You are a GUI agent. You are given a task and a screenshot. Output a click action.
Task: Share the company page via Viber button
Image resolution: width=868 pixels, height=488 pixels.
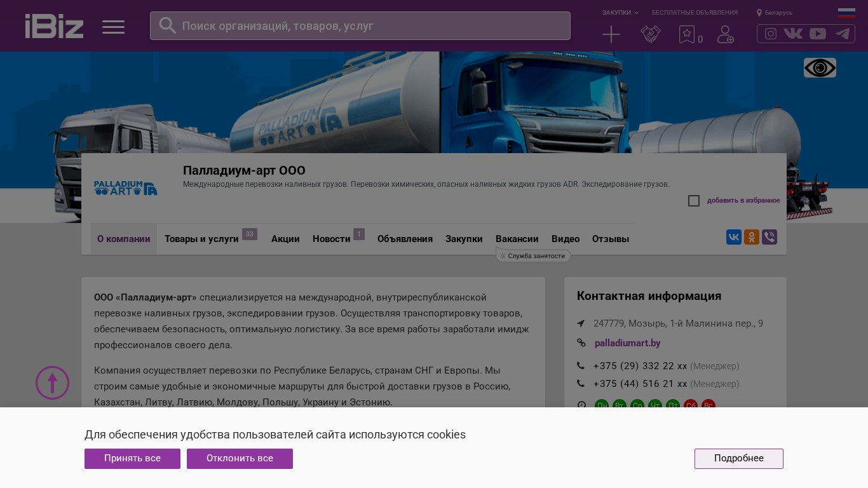click(770, 237)
